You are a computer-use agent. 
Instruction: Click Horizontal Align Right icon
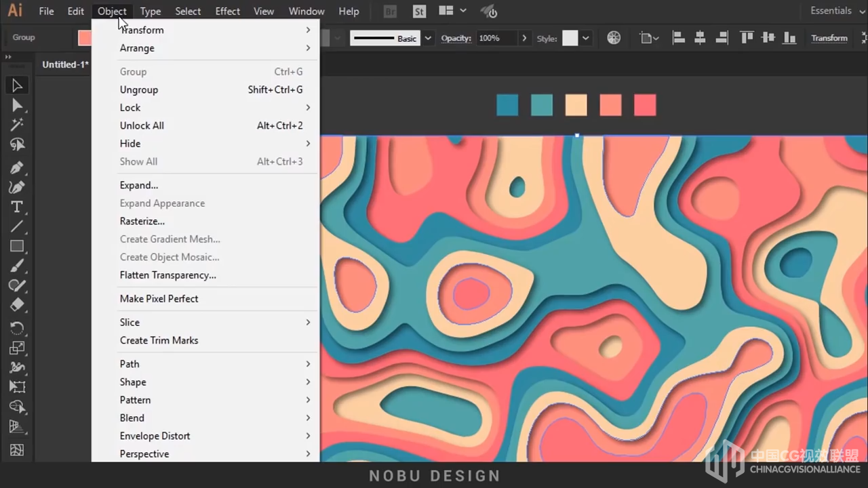pos(722,38)
